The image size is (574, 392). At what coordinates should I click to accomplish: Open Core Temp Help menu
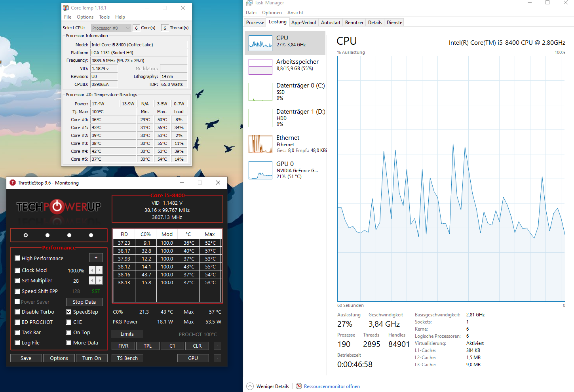(x=120, y=17)
